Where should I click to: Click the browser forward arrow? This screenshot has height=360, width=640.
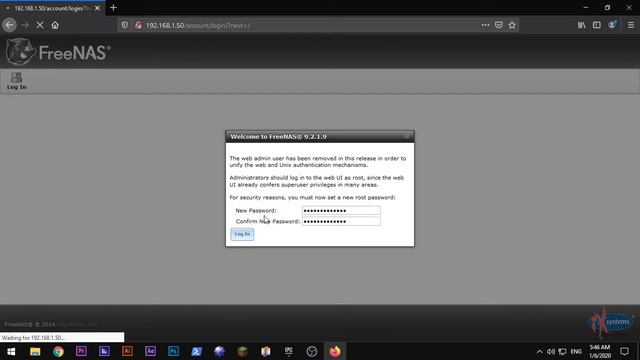tap(25, 25)
